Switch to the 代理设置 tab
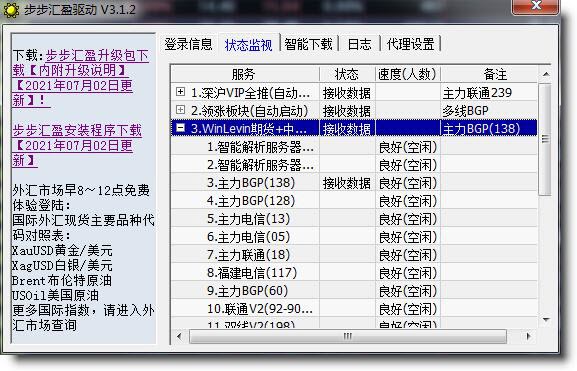This screenshot has width=577, height=371. tap(411, 44)
